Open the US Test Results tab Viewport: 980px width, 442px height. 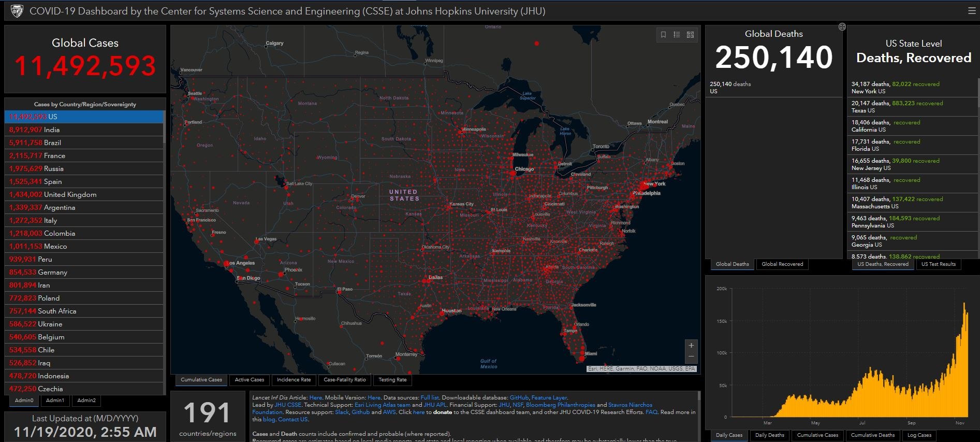[x=939, y=264]
